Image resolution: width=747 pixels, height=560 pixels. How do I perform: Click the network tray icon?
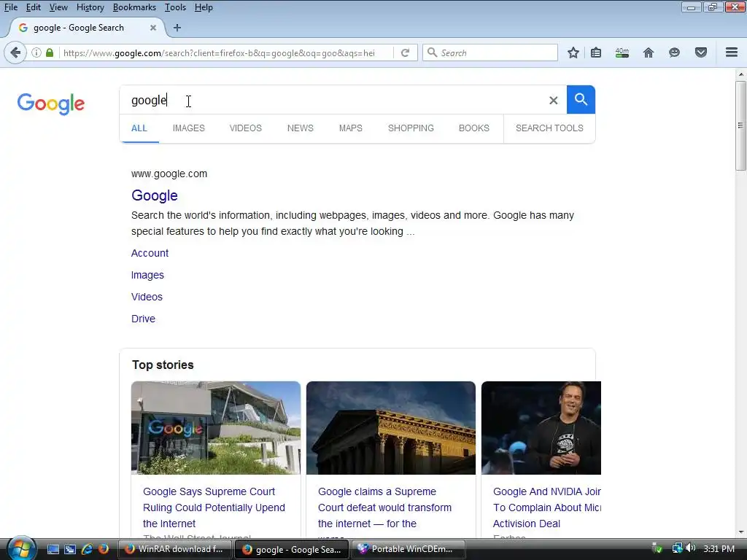[x=677, y=548]
